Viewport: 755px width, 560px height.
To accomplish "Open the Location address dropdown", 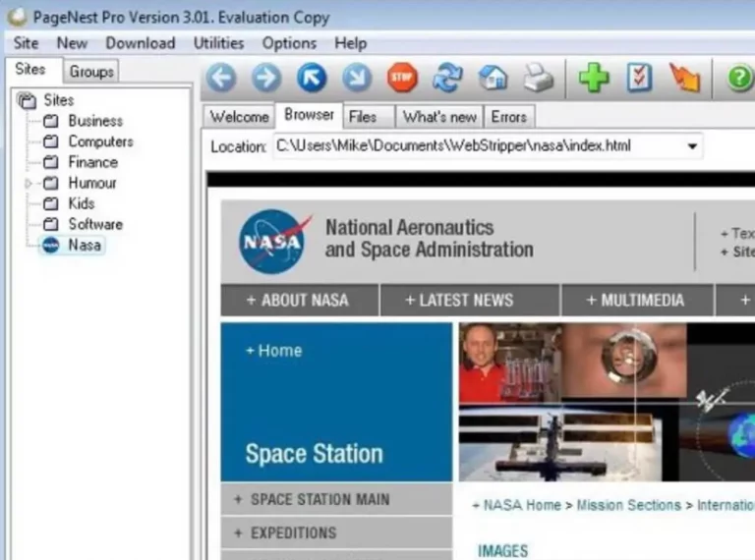I will 692,145.
